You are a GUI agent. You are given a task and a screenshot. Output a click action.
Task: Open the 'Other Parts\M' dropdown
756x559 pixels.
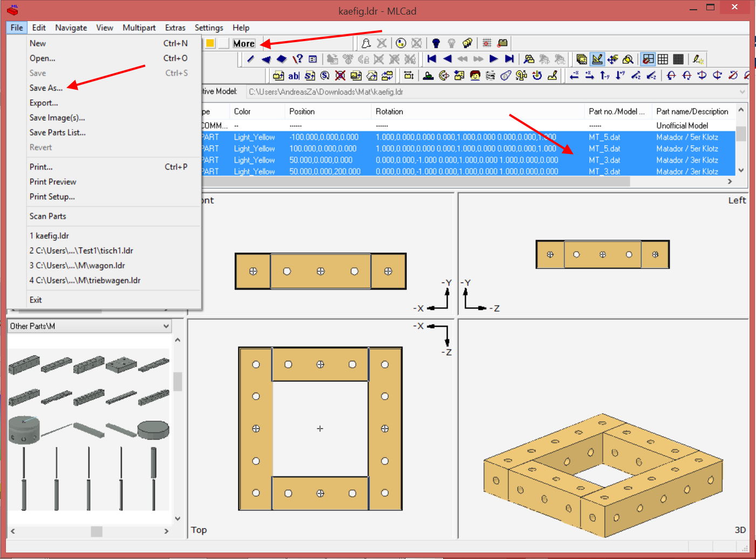click(166, 326)
